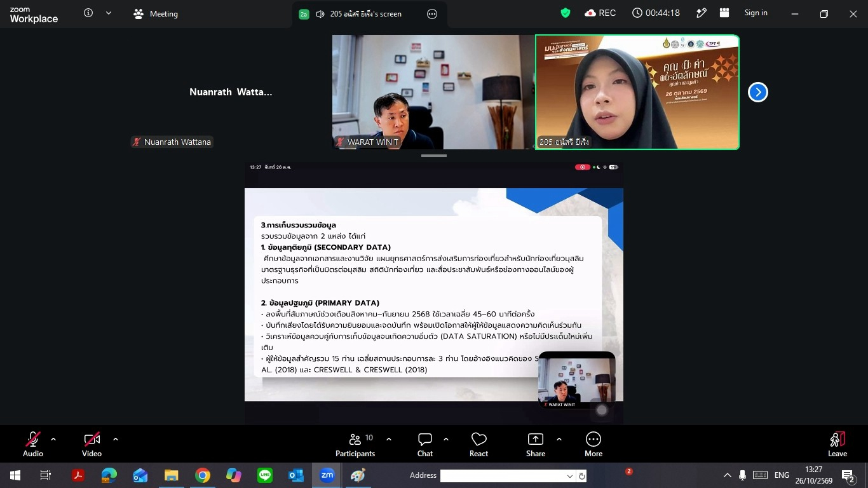868x488 pixels.
Task: Show hidden system tray icons
Action: click(727, 475)
